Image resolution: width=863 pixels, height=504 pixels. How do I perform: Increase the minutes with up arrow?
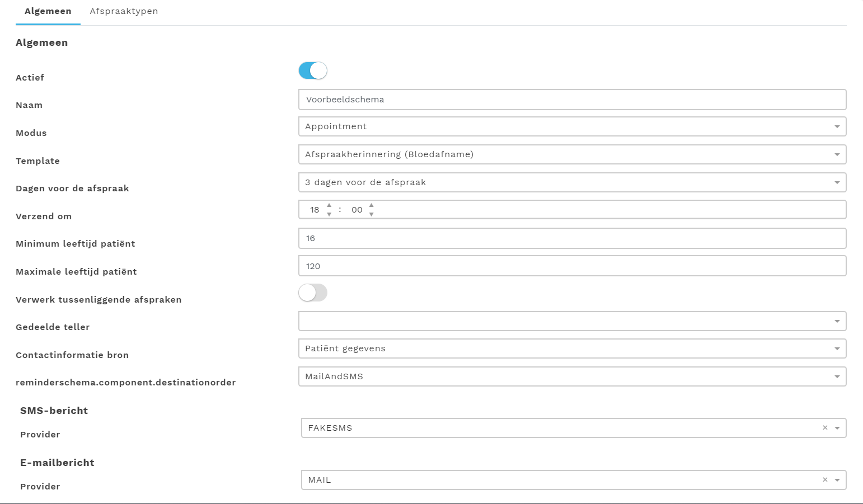(371, 205)
